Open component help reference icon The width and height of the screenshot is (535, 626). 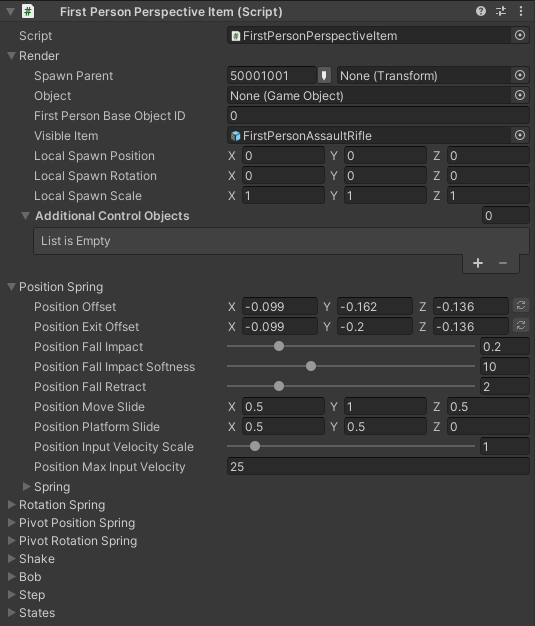(x=481, y=11)
